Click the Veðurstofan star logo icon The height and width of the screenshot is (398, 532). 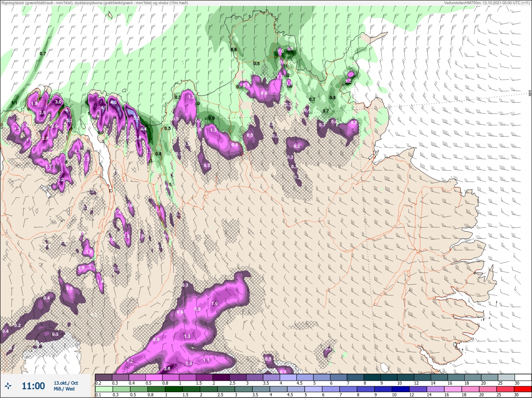[x=8, y=386]
